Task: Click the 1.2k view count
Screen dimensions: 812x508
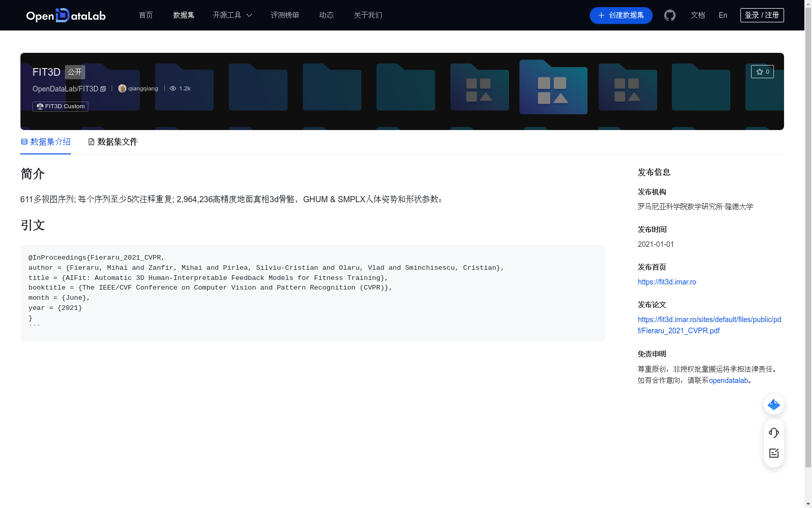Action: pyautogui.click(x=185, y=88)
